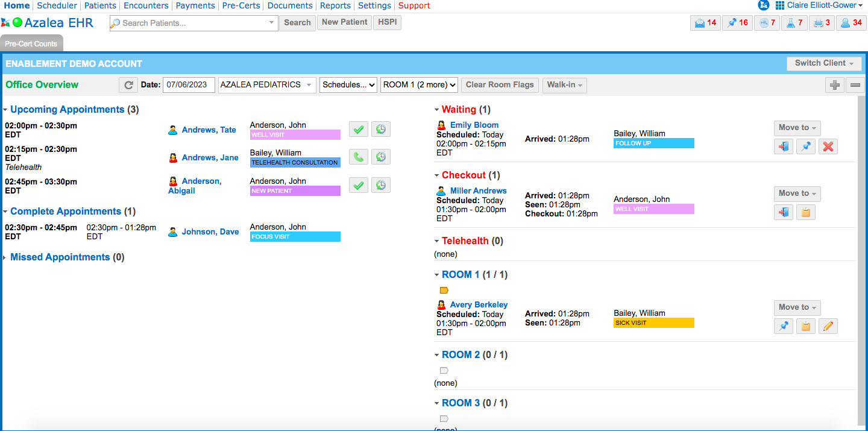Collapse the Telehealth section
The image size is (868, 431).
tap(437, 241)
